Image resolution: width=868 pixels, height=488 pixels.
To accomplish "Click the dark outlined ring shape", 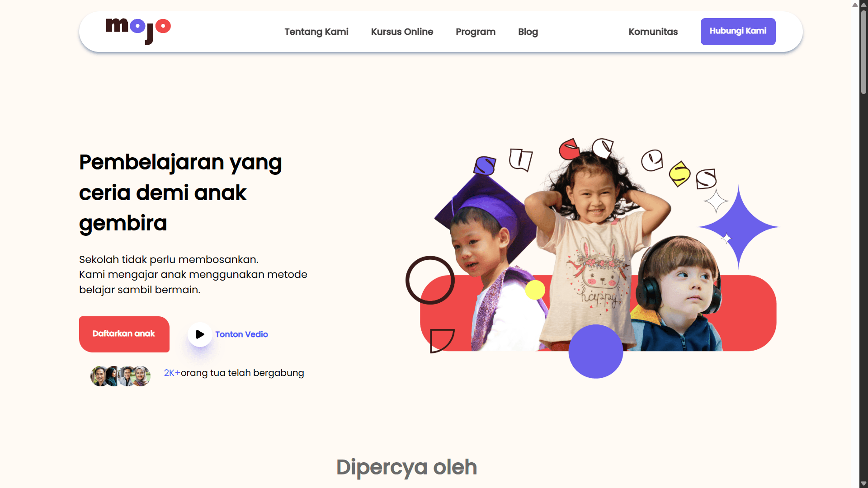I will (430, 280).
